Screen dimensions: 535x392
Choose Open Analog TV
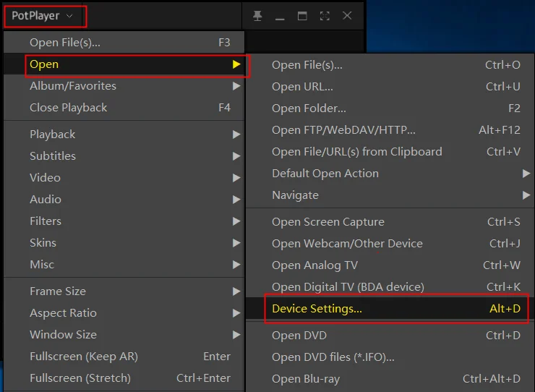pos(390,265)
